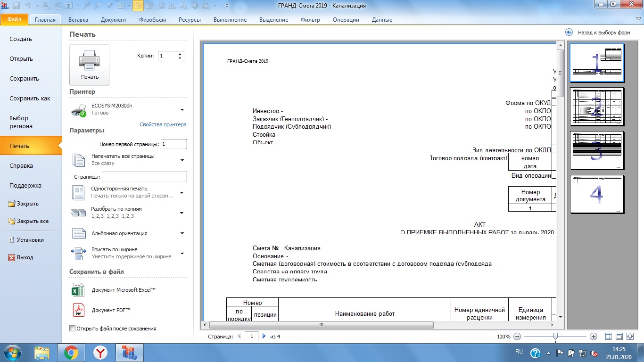This screenshot has height=362, width=644.
Task: Go to next page with blue right arrow
Action: 264,337
